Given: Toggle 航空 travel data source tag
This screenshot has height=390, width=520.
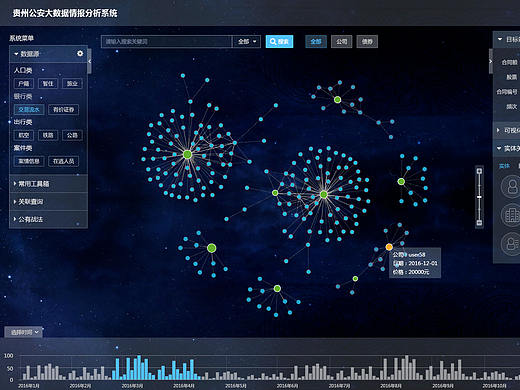Looking at the screenshot, I should [x=24, y=135].
